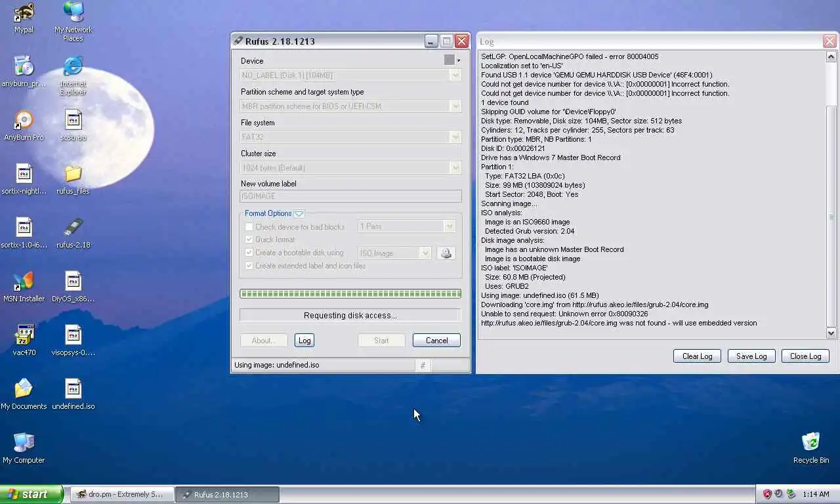Viewport: 840px width, 504px height.
Task: Click the log line 'Disk ID: 0x00026121'
Action: click(513, 148)
